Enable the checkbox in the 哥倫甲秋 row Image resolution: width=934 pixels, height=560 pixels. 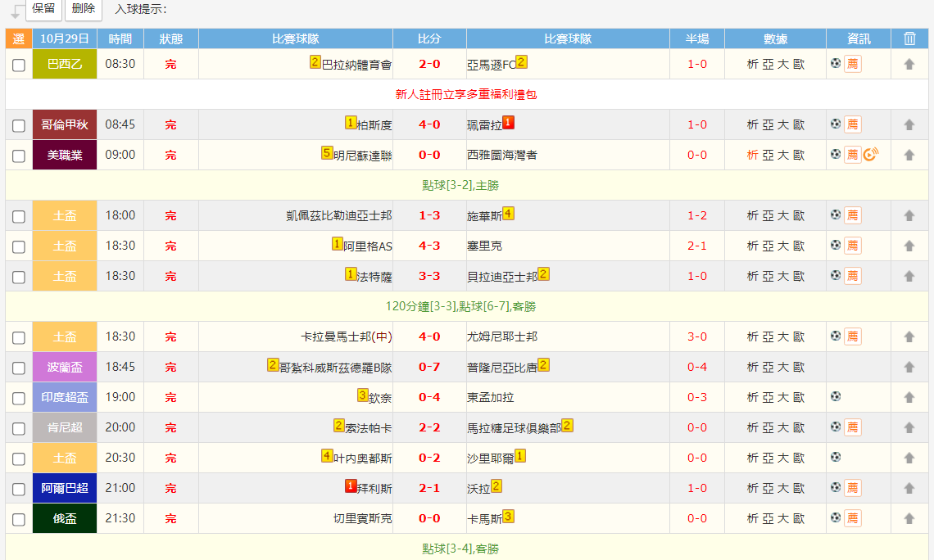point(18,124)
